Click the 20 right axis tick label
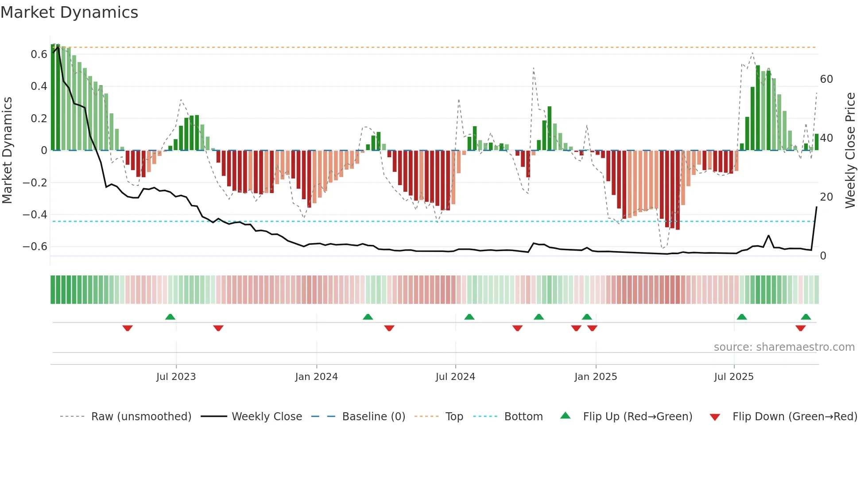Screen dimensions: 868x488 point(826,197)
